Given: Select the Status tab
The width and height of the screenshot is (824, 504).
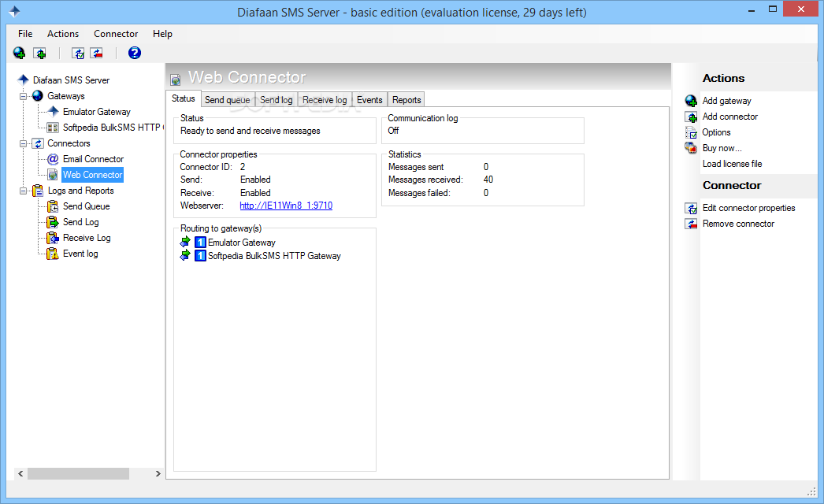Looking at the screenshot, I should (x=184, y=98).
